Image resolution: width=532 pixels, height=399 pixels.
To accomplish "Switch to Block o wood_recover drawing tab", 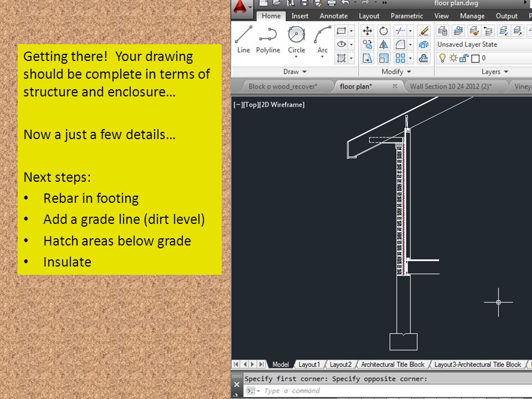I will (x=283, y=86).
